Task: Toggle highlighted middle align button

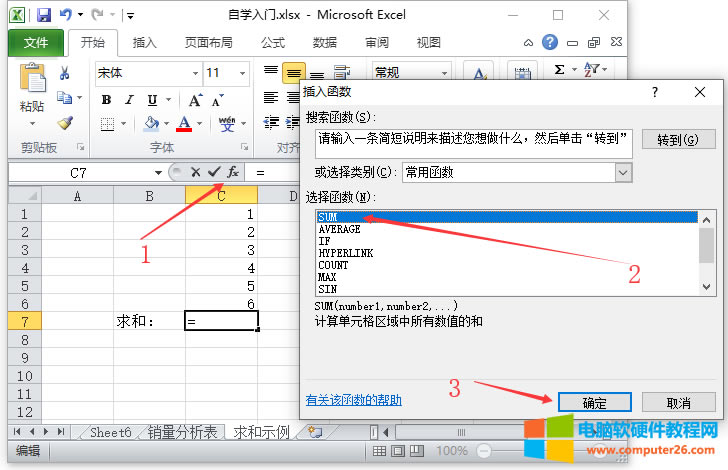Action: point(293,73)
